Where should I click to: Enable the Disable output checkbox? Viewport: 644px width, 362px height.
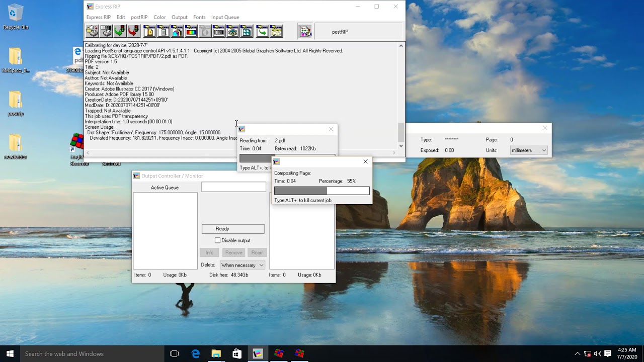pyautogui.click(x=218, y=241)
